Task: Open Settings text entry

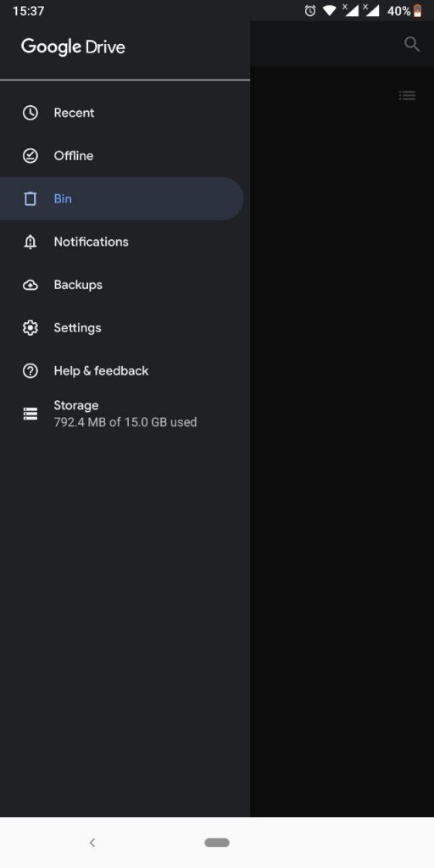Action: click(77, 328)
